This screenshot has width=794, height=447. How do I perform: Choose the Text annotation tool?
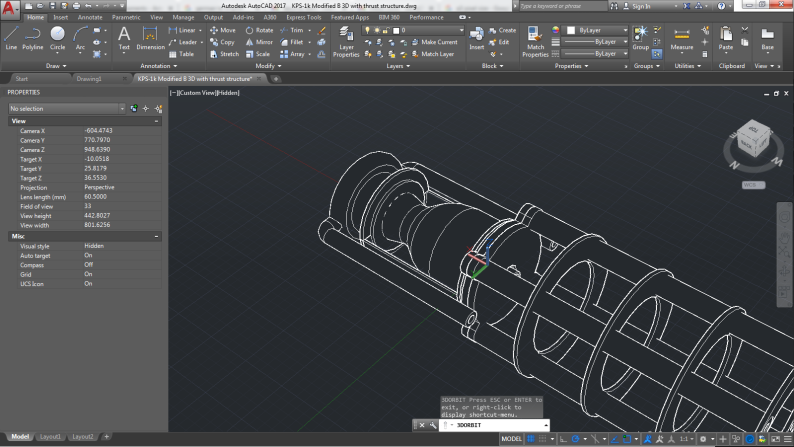124,39
